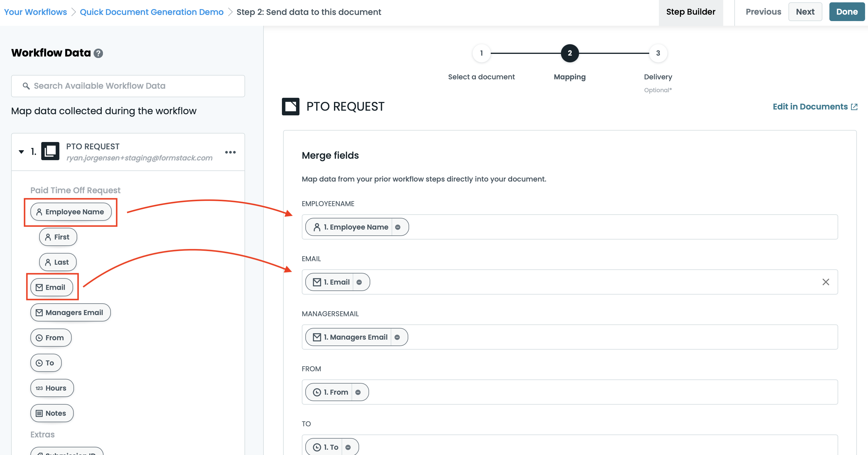The height and width of the screenshot is (455, 868).
Task: Jump to step 3 Delivery
Action: pyautogui.click(x=658, y=53)
